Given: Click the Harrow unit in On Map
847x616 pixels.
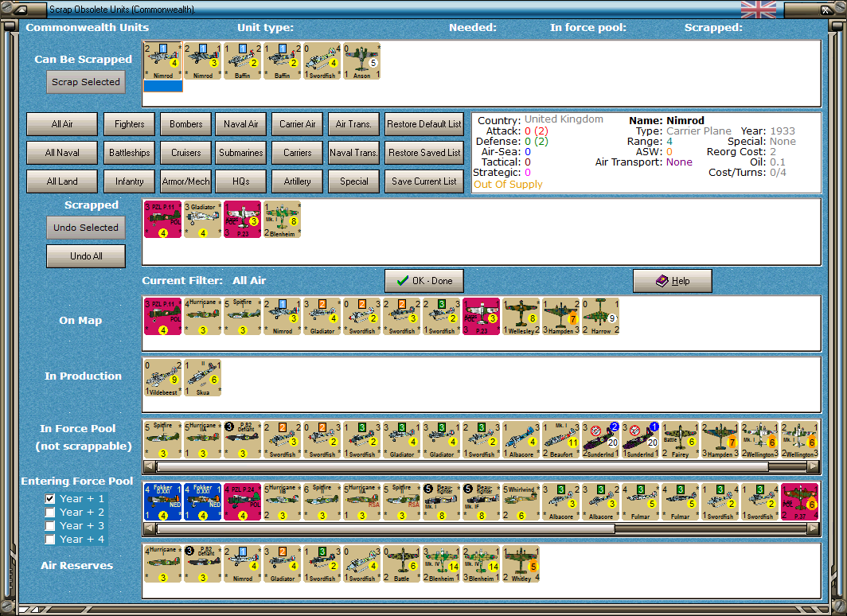Looking at the screenshot, I should pos(601,317).
